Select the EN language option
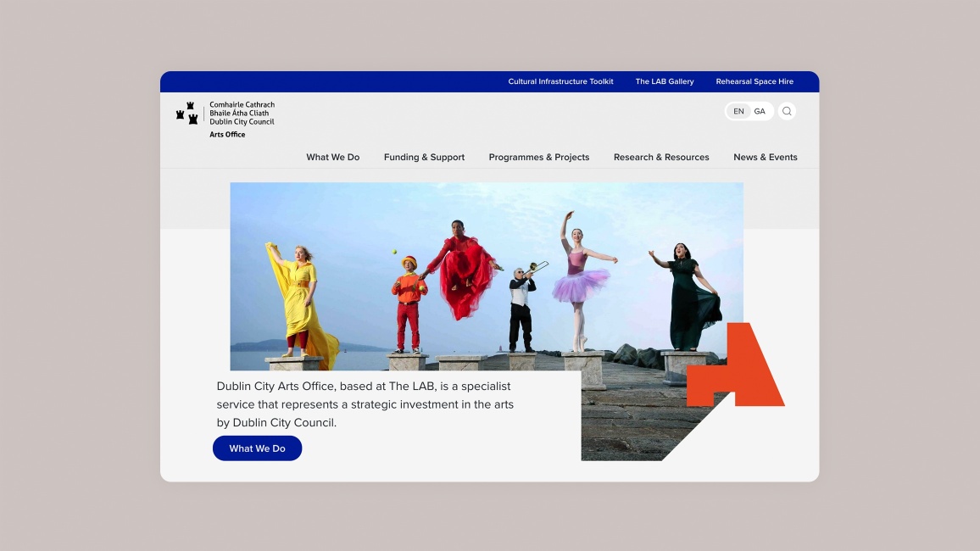 coord(738,111)
